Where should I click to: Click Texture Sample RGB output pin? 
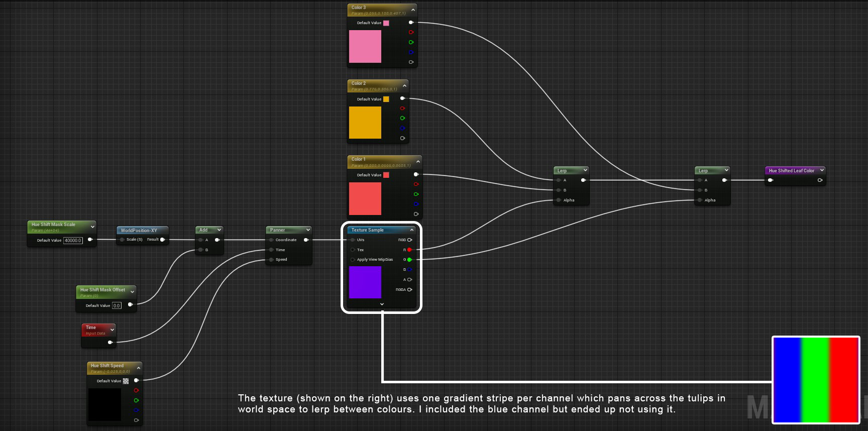click(410, 240)
